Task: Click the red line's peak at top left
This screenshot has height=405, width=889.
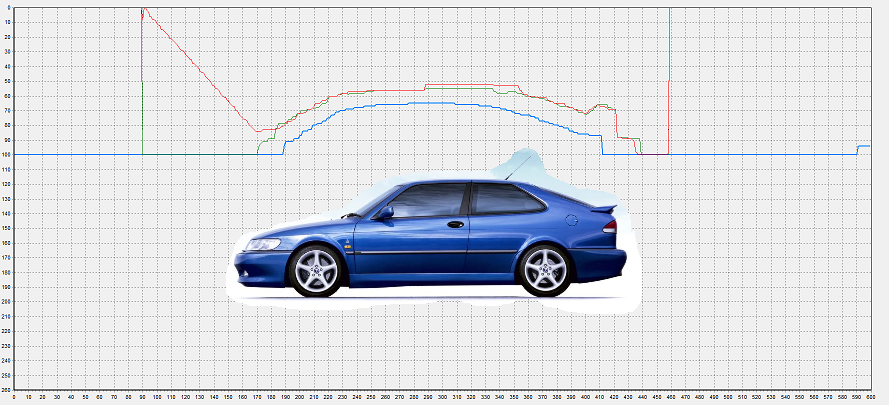Action: click(144, 10)
